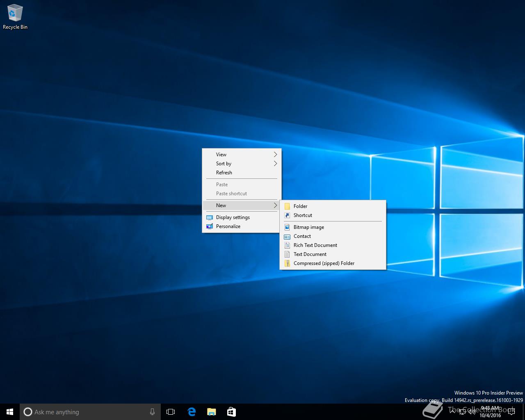The height and width of the screenshot is (420, 525).
Task: Create a new Contact
Action: pyautogui.click(x=333, y=236)
